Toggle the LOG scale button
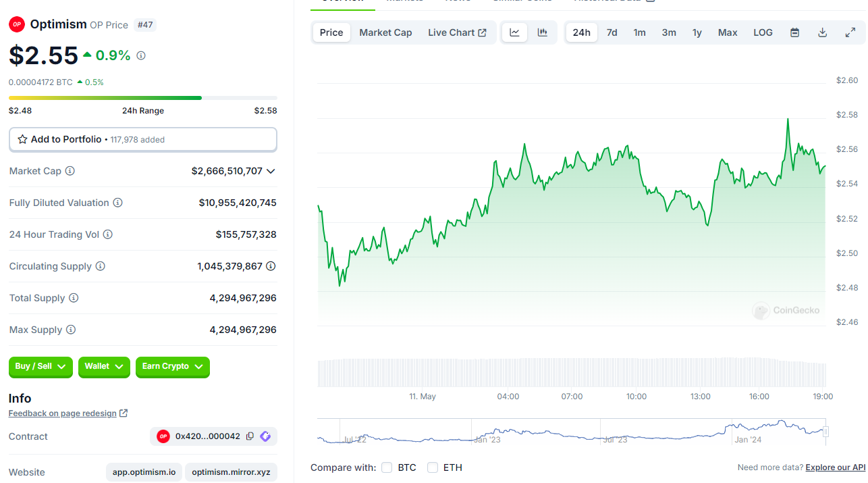Viewport: 868px width, 483px height. pos(763,32)
